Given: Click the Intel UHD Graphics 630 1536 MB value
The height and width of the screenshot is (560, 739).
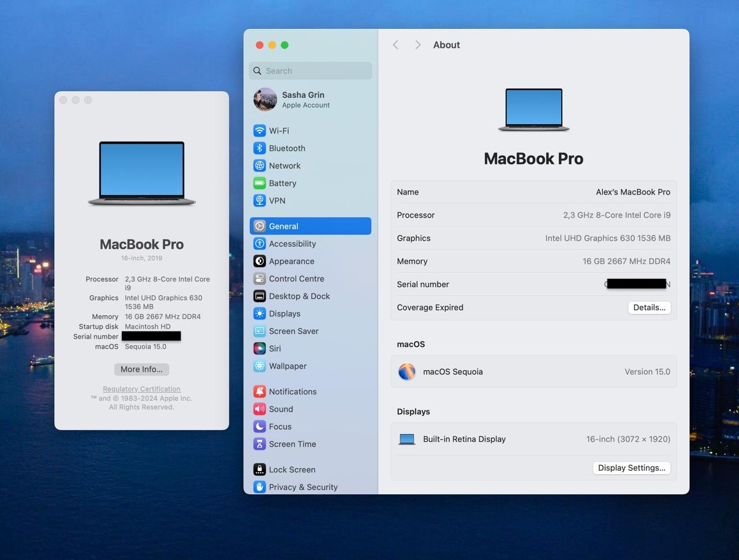Looking at the screenshot, I should click(608, 238).
